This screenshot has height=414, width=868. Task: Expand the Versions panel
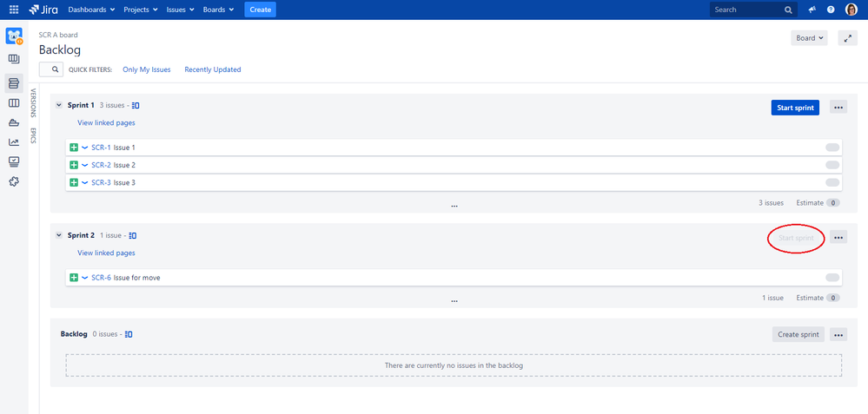coord(33,102)
